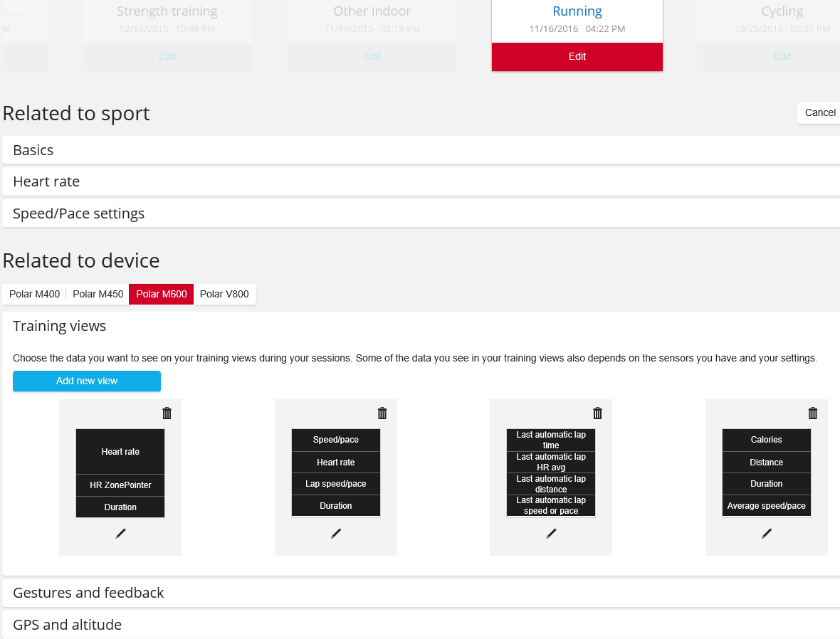Expand the Heart rate settings section
Image resolution: width=840 pixels, height=639 pixels.
[x=421, y=181]
